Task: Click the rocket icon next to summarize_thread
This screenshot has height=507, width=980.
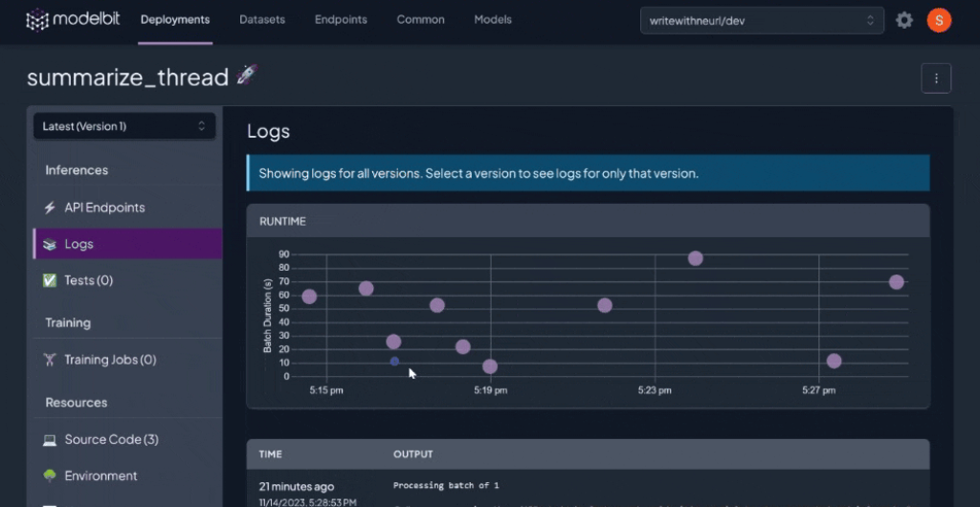Action: (247, 76)
